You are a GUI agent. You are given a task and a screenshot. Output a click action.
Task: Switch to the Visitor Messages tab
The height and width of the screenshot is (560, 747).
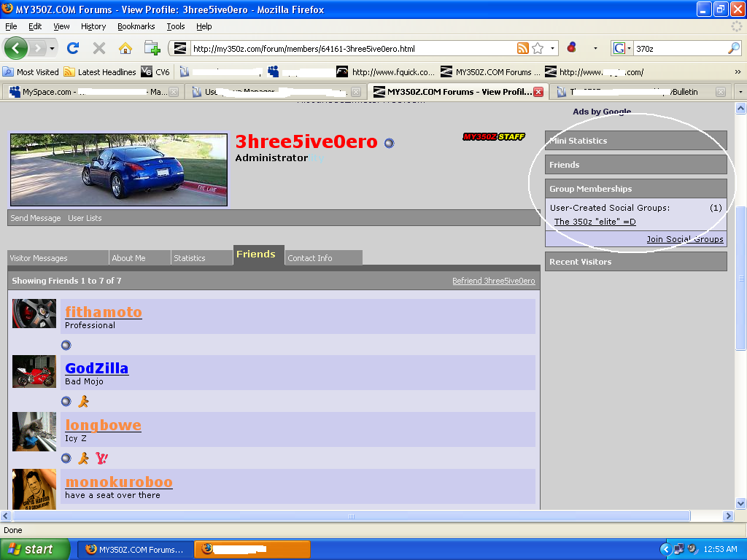pyautogui.click(x=58, y=257)
